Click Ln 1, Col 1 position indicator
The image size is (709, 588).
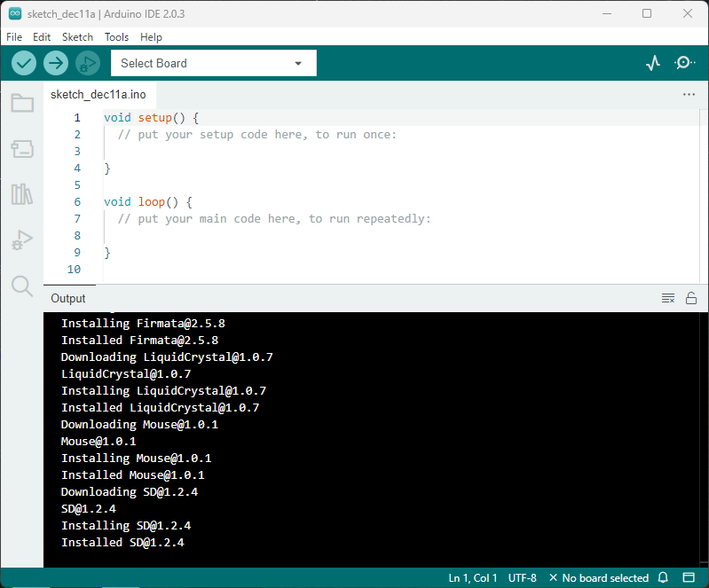pos(473,578)
